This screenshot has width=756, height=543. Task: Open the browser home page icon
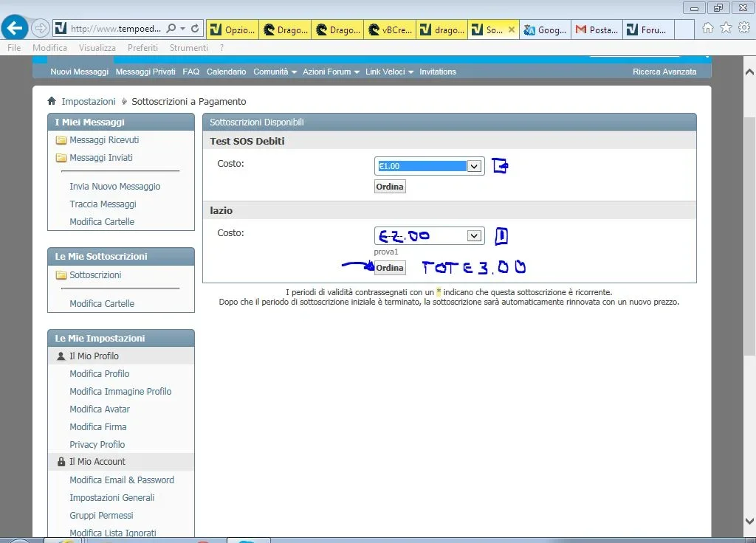(x=707, y=28)
